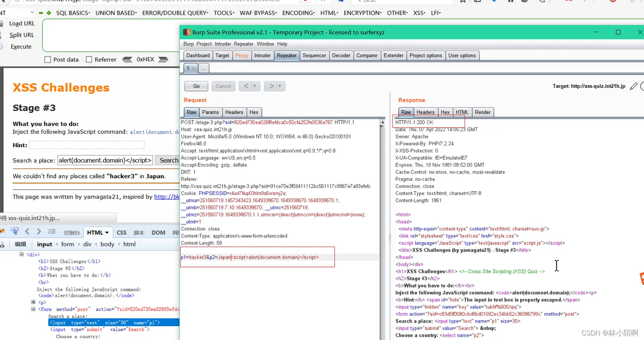This screenshot has height=340, width=644.
Task: Switch to the Comparer tab
Action: (x=367, y=56)
